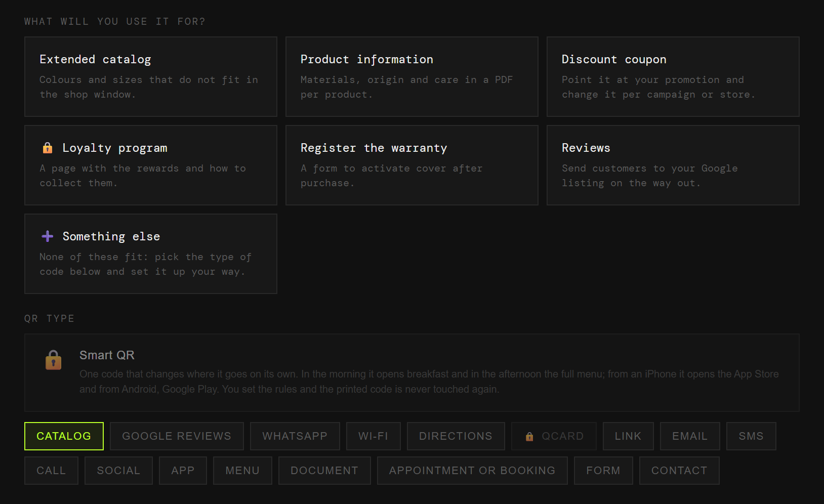Viewport: 824px width, 504px height.
Task: Choose the Register the warranty card
Action: (412, 165)
